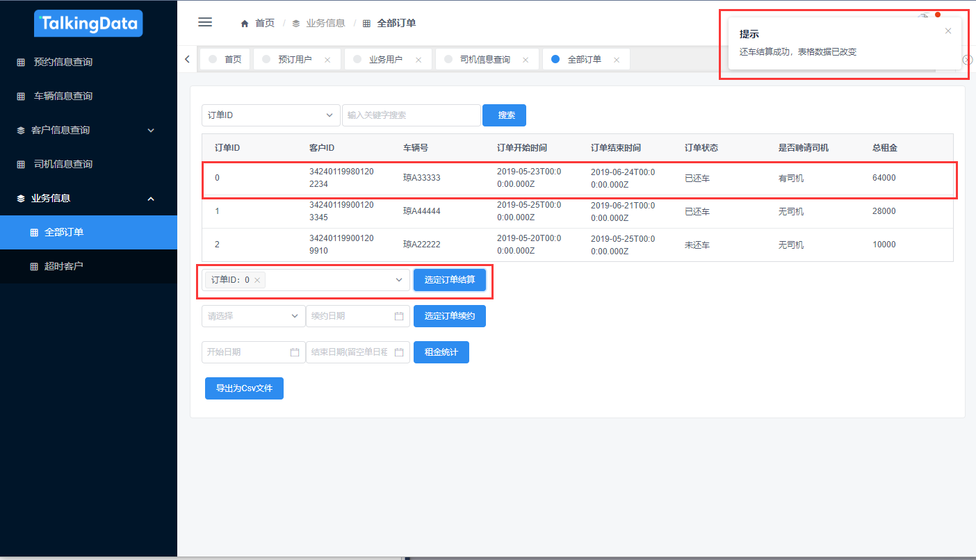Select 全部订单 in the sidebar
This screenshot has height=560, width=976.
point(88,232)
